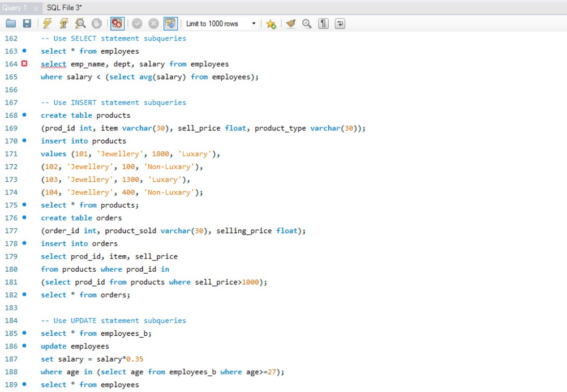Click 'create table products' line
The image size is (567, 392).
coord(86,115)
